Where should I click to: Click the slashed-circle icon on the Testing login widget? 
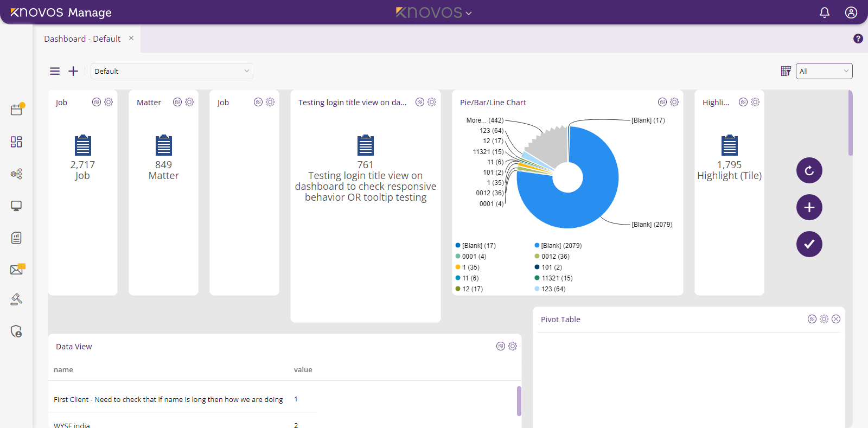420,102
